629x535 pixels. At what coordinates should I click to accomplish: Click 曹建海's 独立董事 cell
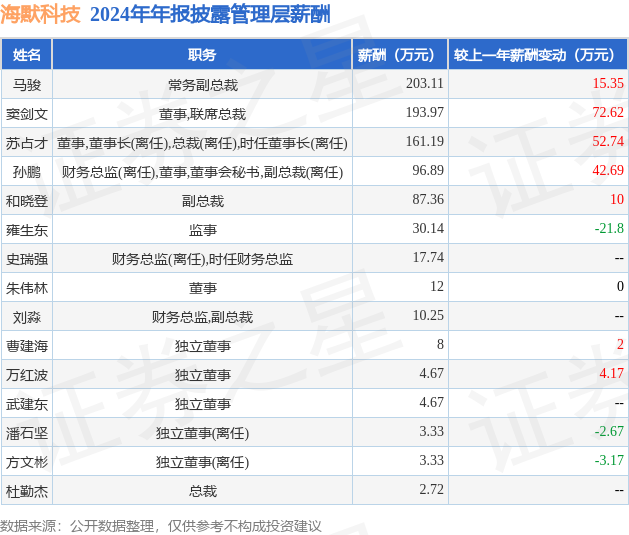pyautogui.click(x=203, y=346)
